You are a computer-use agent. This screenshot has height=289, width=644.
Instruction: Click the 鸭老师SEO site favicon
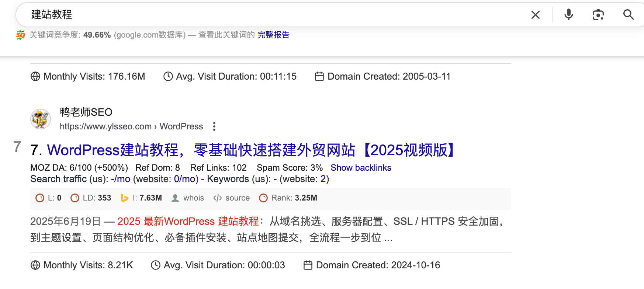(41, 119)
